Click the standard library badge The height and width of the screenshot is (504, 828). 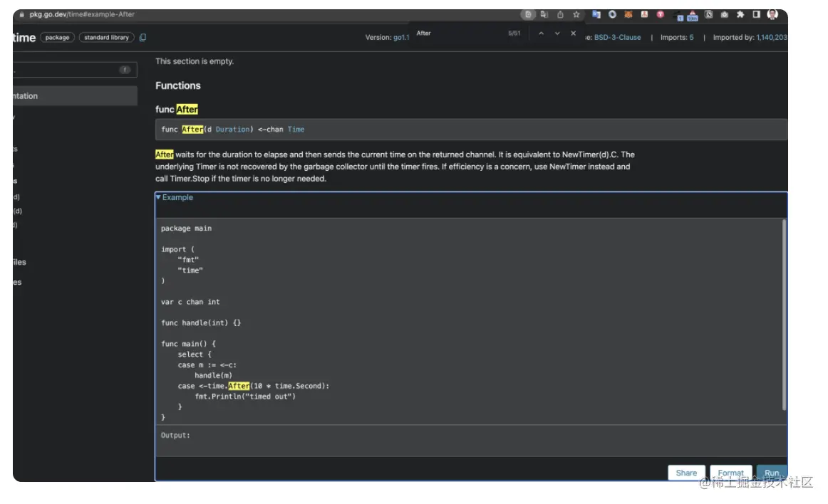click(x=106, y=38)
